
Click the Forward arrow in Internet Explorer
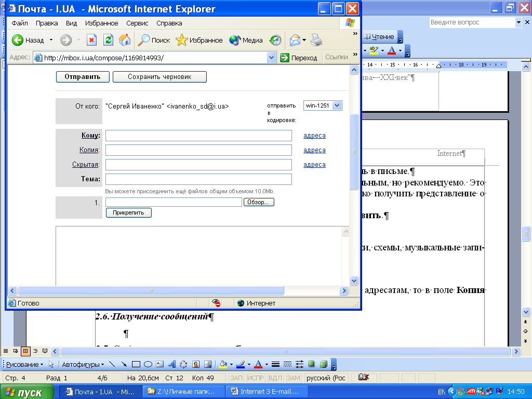66,40
